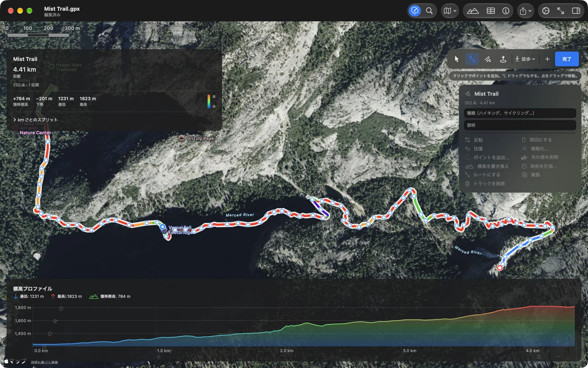Image resolution: width=588 pixels, height=368 pixels.
Task: Open the search magnifier in toolbar
Action: [x=429, y=11]
